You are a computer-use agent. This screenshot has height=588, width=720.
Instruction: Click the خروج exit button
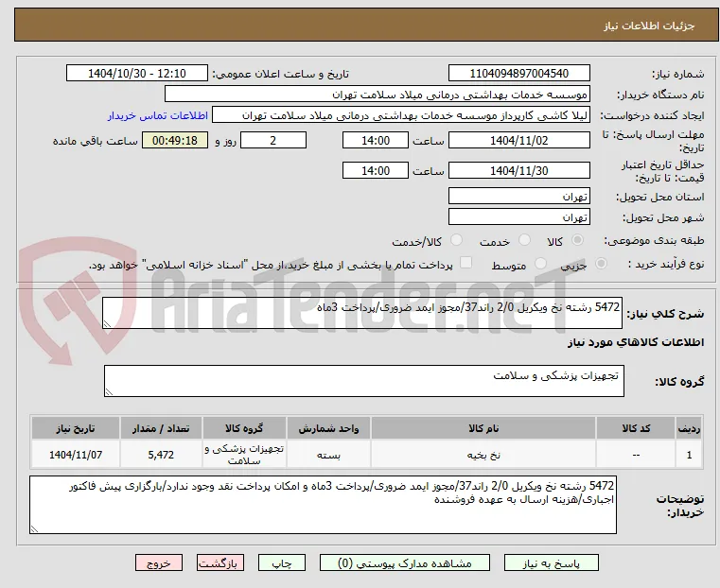(159, 562)
